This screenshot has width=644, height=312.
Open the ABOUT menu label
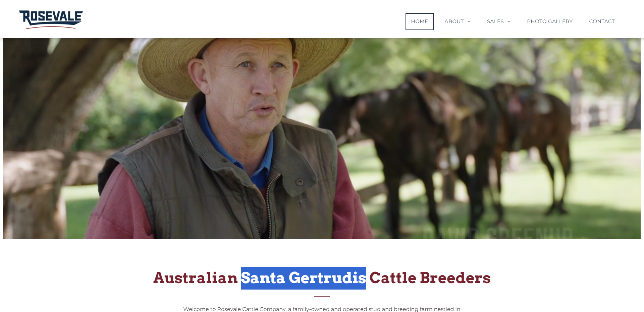(454, 21)
